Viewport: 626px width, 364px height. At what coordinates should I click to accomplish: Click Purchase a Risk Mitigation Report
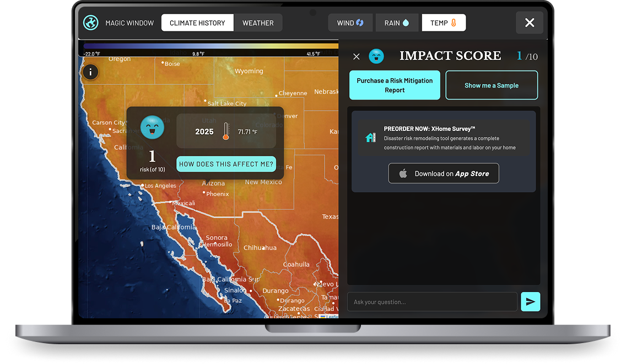395,85
